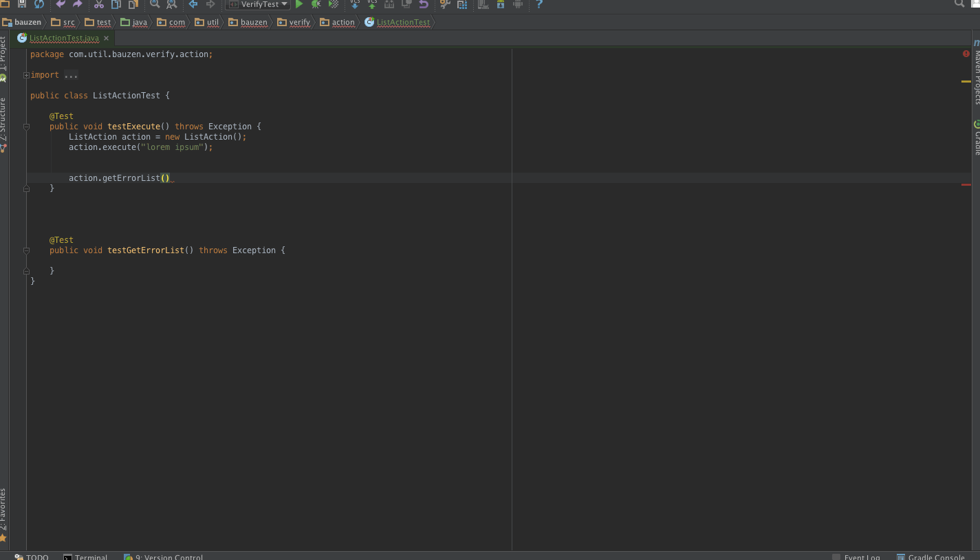Close the ListActionTest.java tab
The width and height of the screenshot is (980, 560).
[107, 39]
